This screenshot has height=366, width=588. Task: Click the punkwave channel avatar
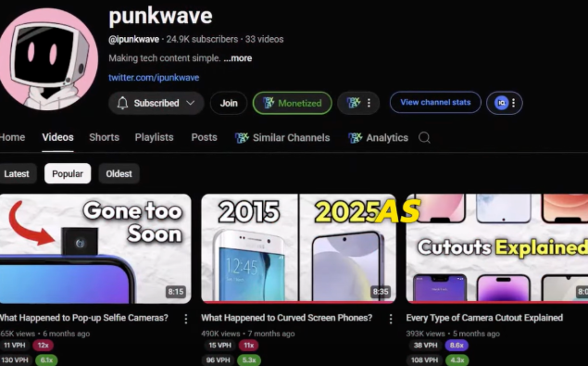[48, 59]
